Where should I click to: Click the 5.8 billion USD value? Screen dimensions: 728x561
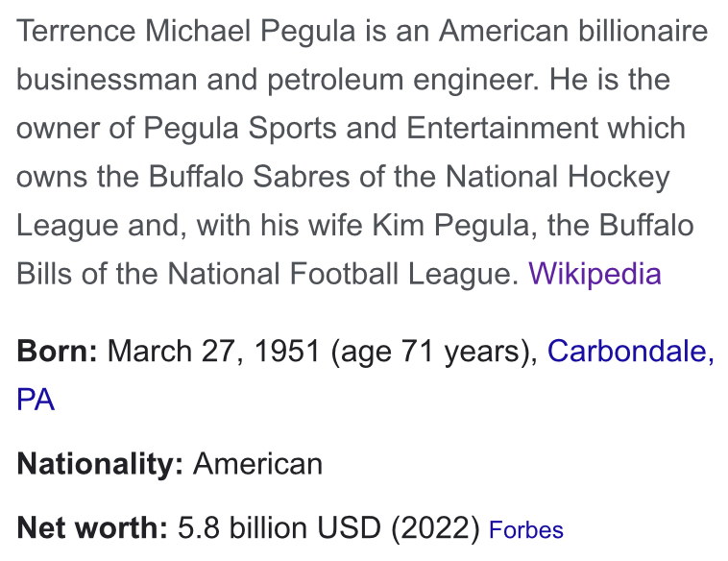click(279, 528)
